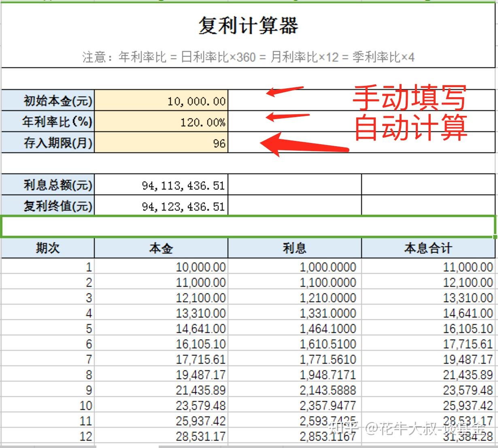498x448 pixels.
Task: Select the 本金 column header
Action: [x=161, y=248]
